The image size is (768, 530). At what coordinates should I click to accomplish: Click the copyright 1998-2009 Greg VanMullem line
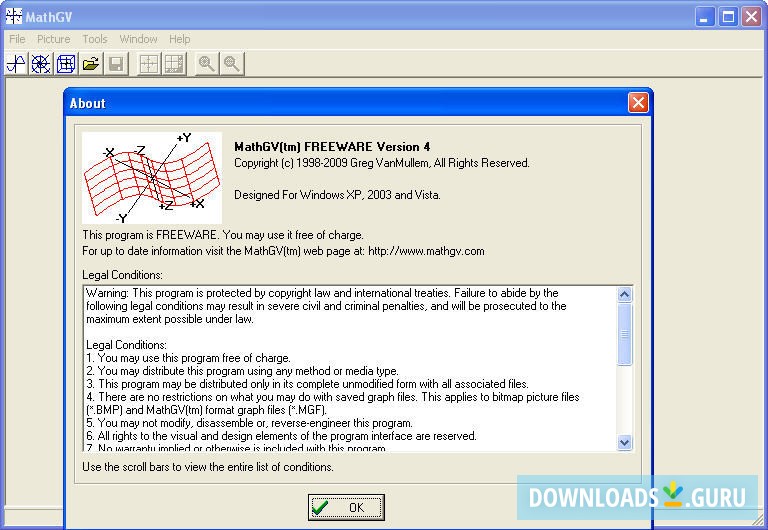[382, 163]
